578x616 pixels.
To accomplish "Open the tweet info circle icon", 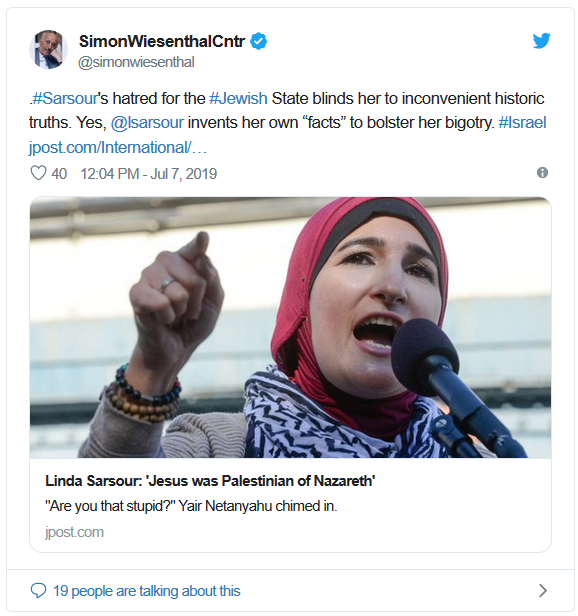I will tap(542, 172).
